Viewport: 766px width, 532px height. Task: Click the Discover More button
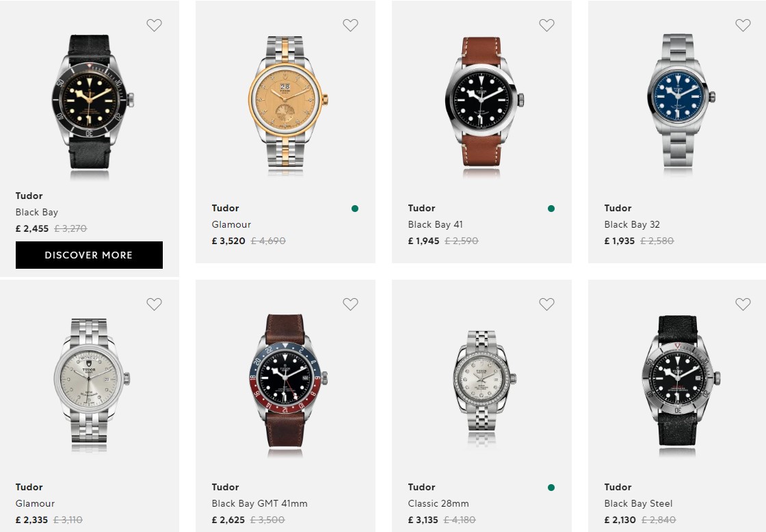(x=89, y=255)
